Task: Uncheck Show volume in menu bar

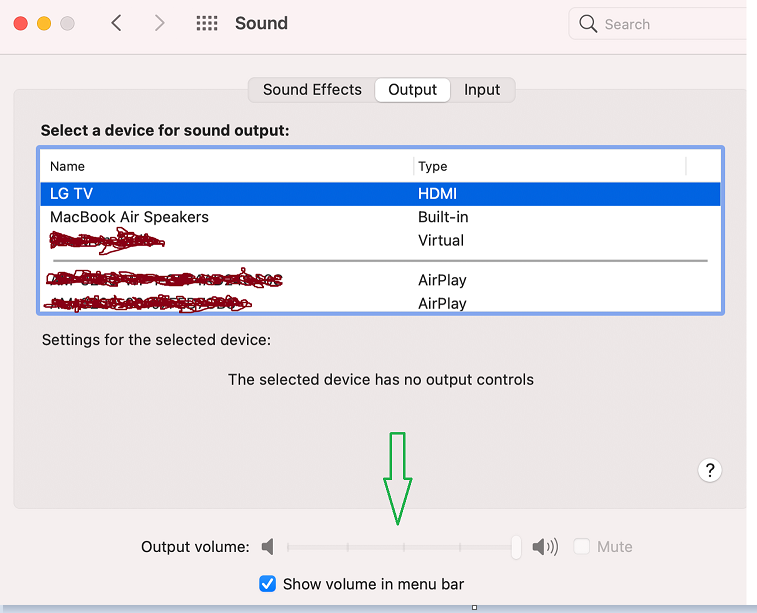Action: coord(267,584)
